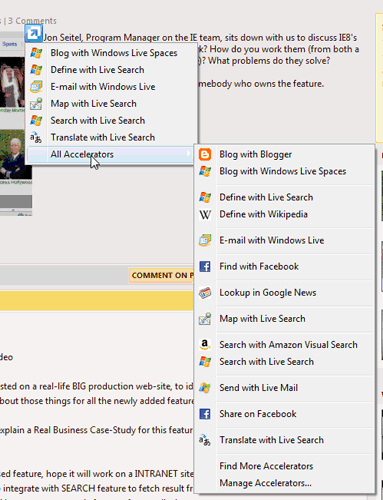Viewport: 383px width, 500px height.
Task: Select Share on Facebook
Action: pyautogui.click(x=284, y=414)
